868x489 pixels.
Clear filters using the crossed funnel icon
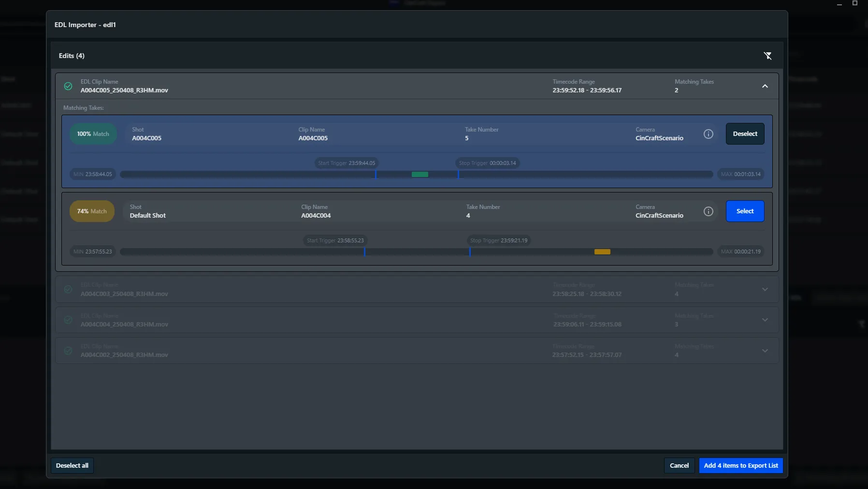(767, 56)
